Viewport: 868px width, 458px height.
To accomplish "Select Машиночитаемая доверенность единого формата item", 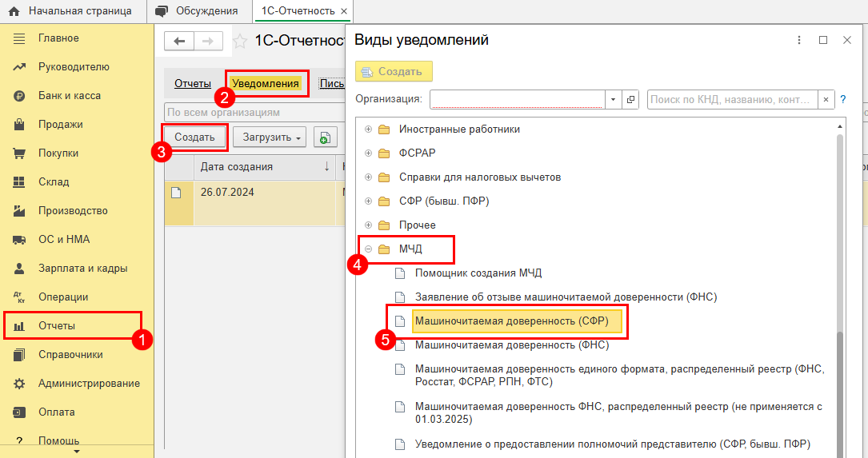I will (619, 376).
